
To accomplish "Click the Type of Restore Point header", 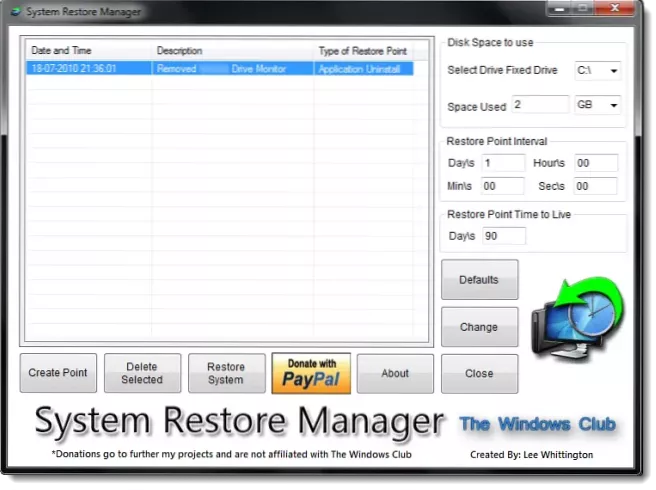I will [x=363, y=51].
